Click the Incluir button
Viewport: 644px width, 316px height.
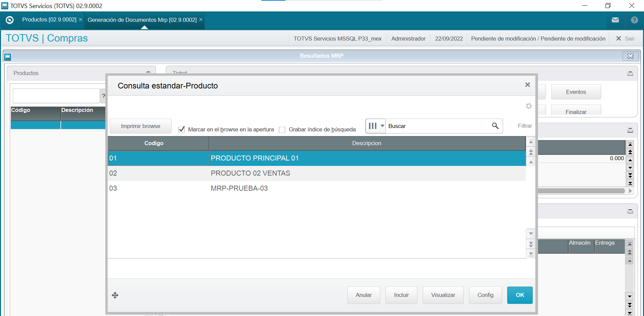(x=401, y=295)
